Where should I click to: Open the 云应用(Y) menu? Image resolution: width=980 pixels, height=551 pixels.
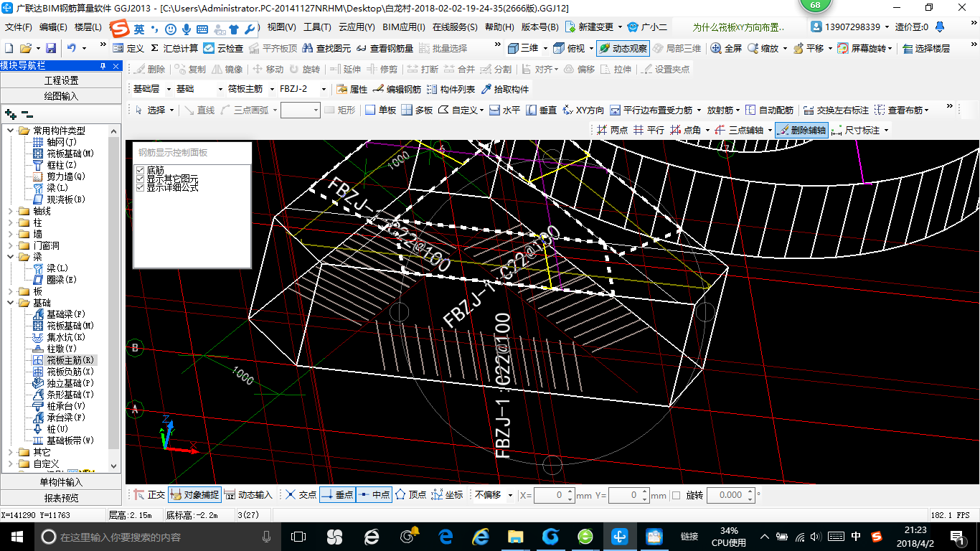coord(357,27)
